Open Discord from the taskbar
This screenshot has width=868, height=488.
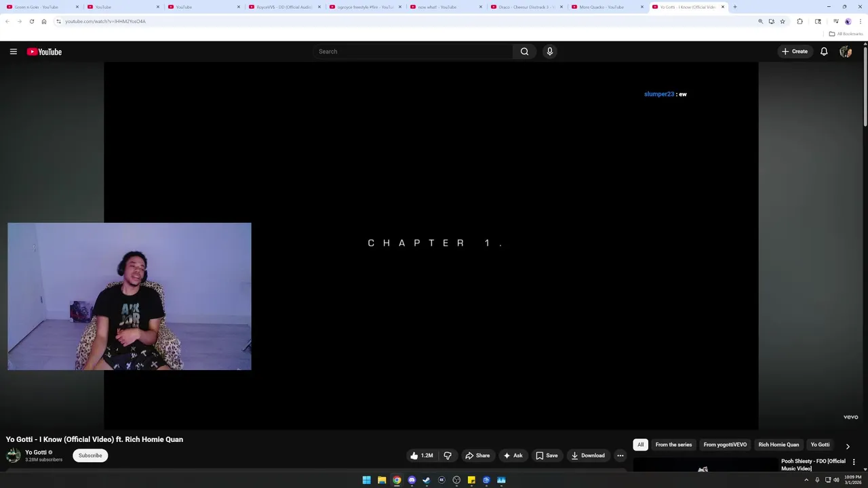412,480
